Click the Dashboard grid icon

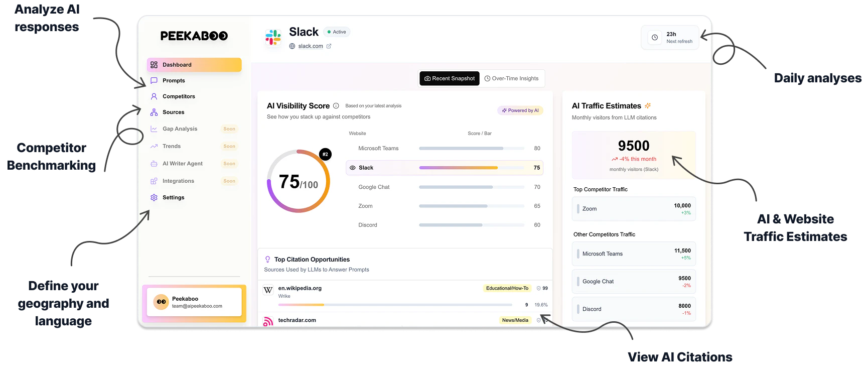tap(154, 65)
